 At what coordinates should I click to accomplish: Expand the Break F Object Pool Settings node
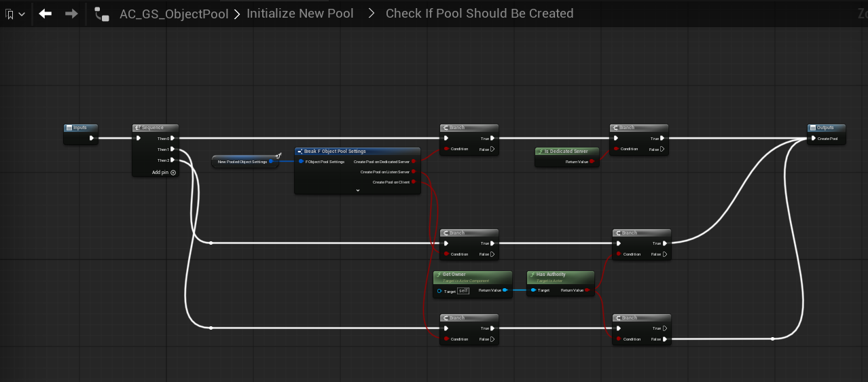pyautogui.click(x=357, y=190)
